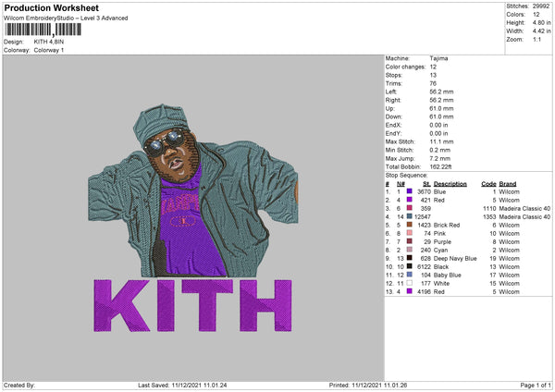
Task: Click the Machine value Tajima
Action: pyautogui.click(x=438, y=58)
